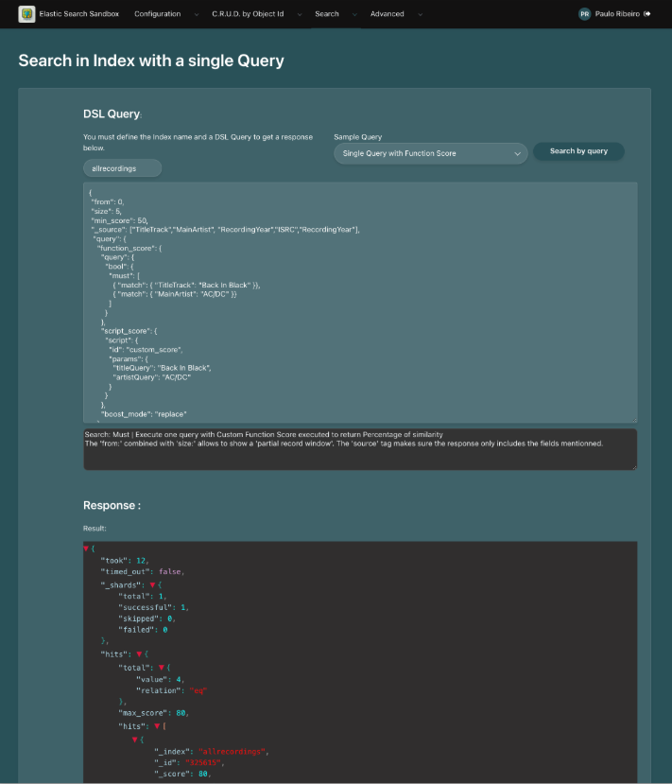672x784 pixels.
Task: Open the Search menu
Action: click(327, 14)
